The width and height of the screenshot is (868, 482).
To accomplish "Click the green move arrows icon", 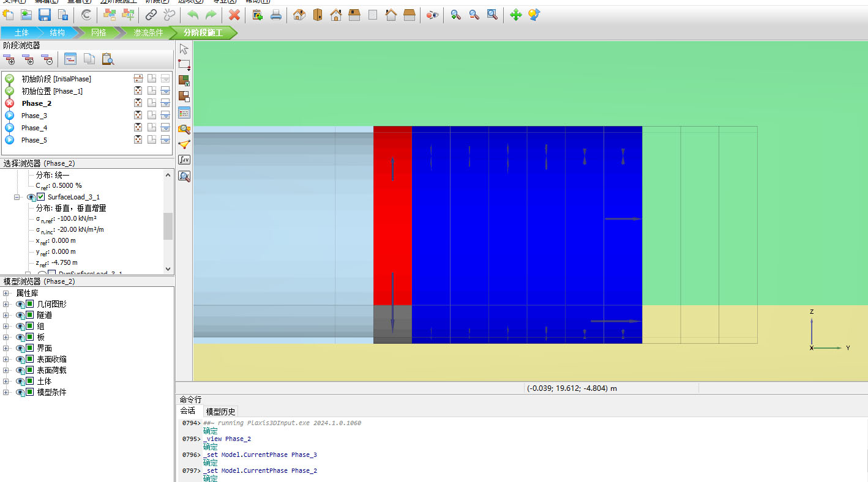I will pyautogui.click(x=515, y=15).
